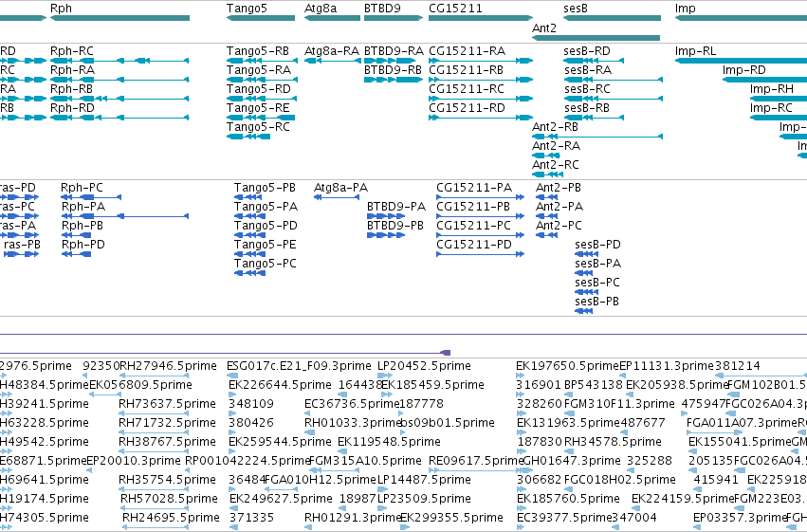Select transcript sesB-RC

click(x=613, y=99)
